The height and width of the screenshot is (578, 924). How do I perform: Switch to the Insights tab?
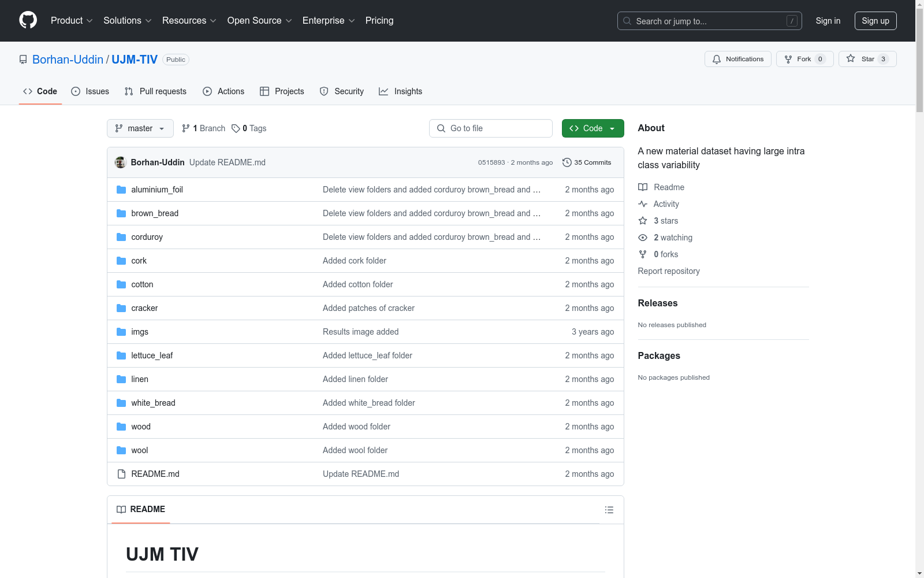click(400, 91)
